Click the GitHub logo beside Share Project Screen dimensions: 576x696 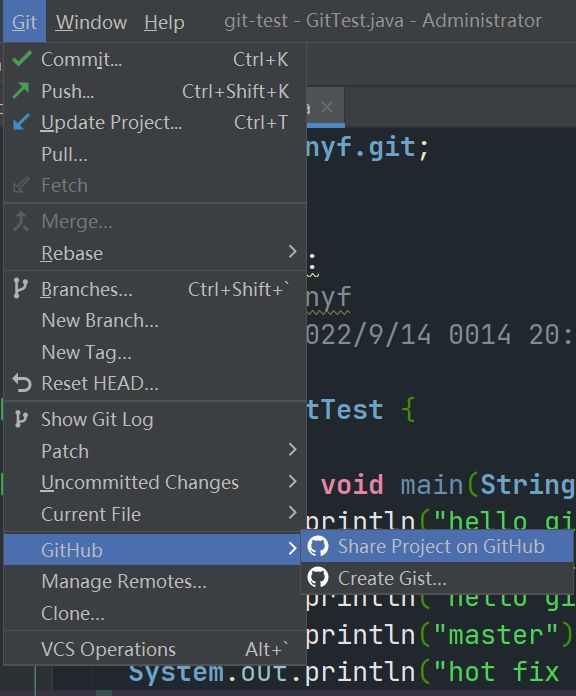pyautogui.click(x=318, y=546)
